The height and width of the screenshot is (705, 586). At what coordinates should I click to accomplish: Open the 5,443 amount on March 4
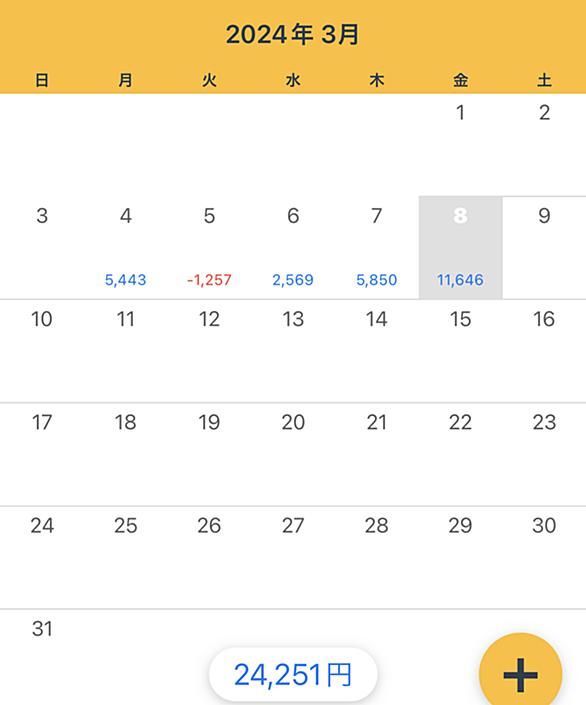click(x=125, y=280)
